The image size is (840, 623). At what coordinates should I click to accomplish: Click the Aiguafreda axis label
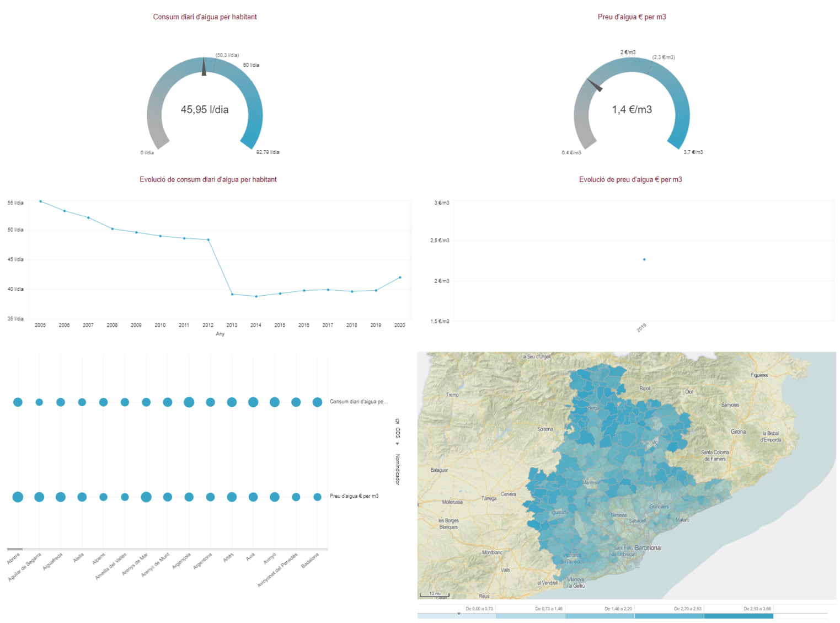pos(52,561)
